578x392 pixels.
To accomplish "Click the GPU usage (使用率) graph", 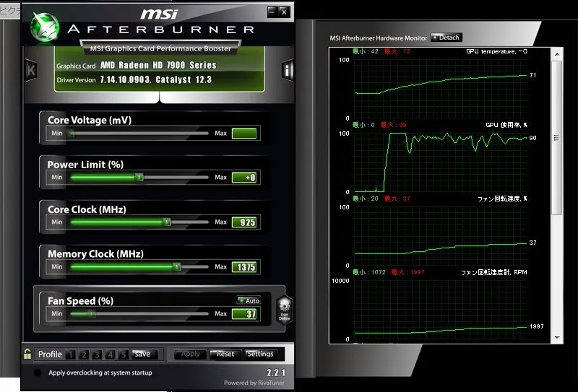I will (441, 162).
